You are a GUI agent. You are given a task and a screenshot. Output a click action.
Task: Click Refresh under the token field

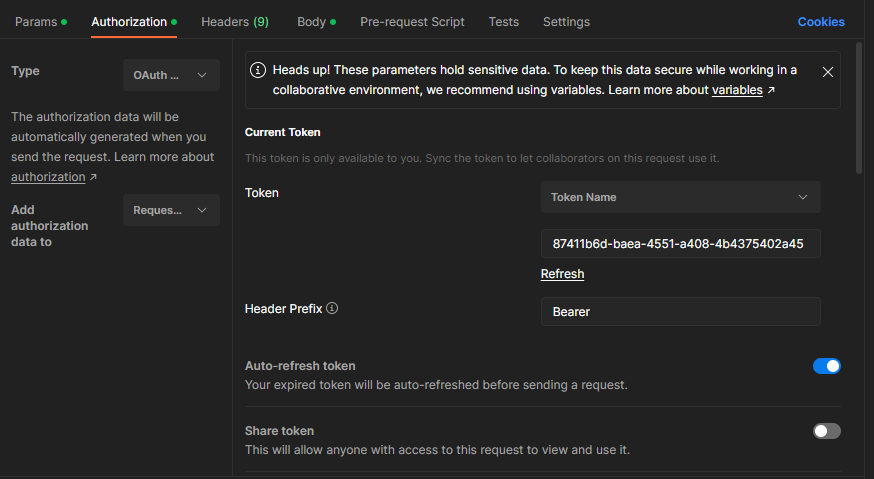[562, 274]
